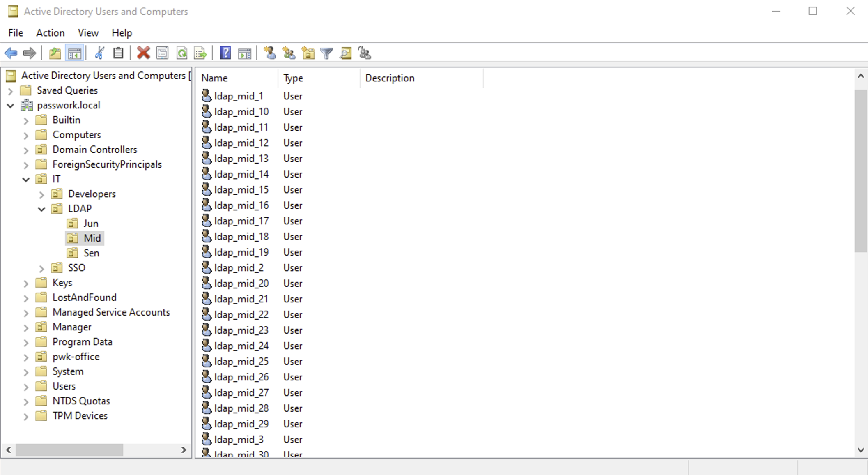Expand the Users container
The height and width of the screenshot is (475, 868).
(26, 387)
